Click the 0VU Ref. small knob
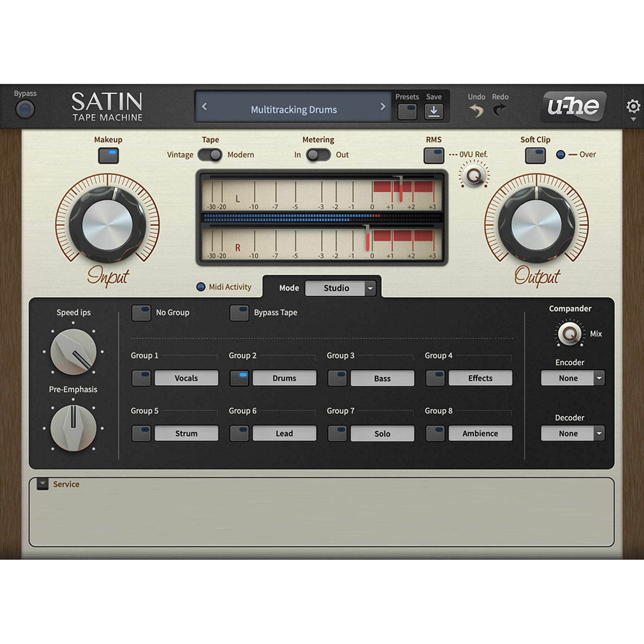Viewport: 644px width, 644px height. [474, 176]
